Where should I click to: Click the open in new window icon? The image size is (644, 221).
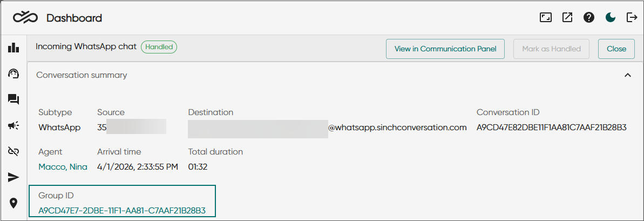coord(567,18)
